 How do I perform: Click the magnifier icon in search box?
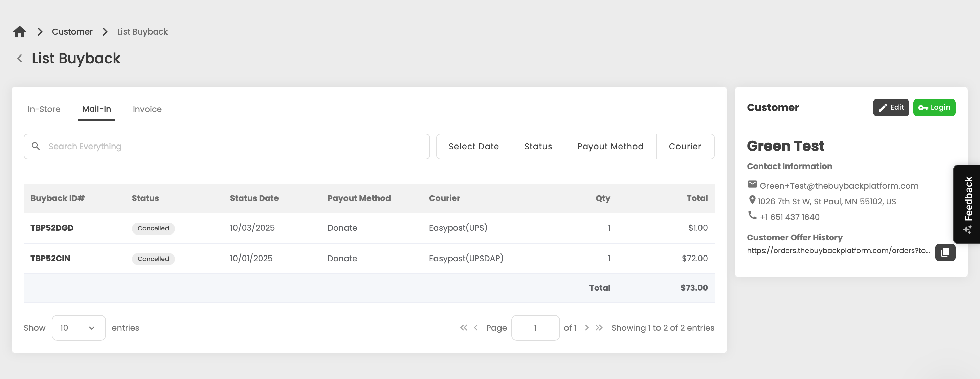click(x=36, y=146)
